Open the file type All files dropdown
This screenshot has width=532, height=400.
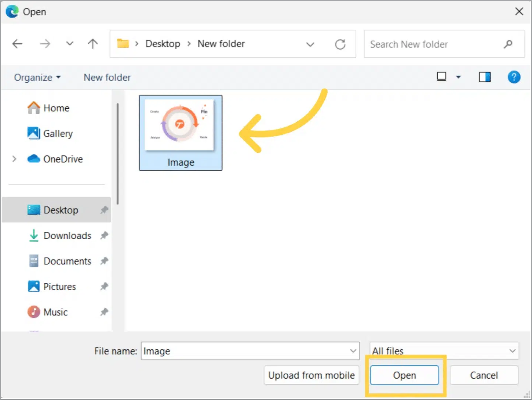[x=512, y=351]
